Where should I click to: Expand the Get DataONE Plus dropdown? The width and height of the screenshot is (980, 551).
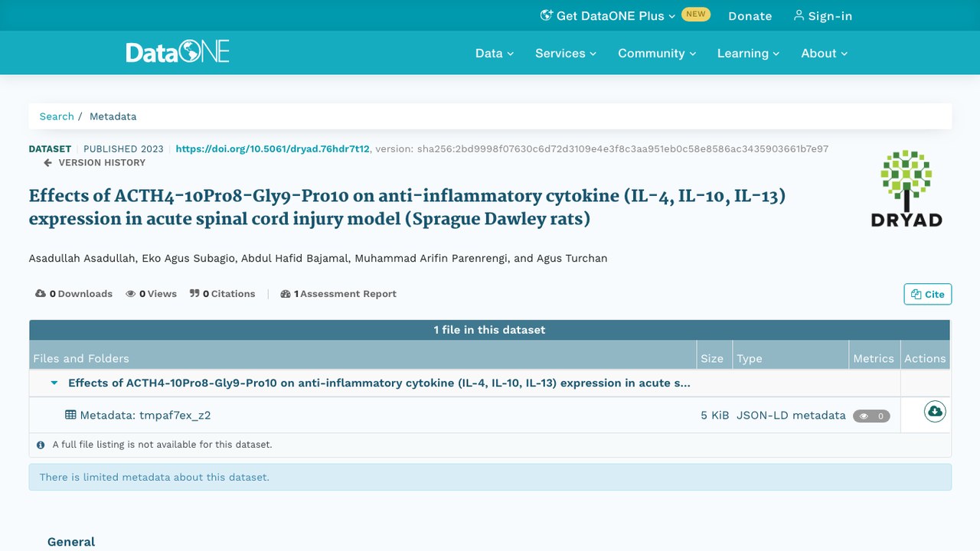pos(608,15)
